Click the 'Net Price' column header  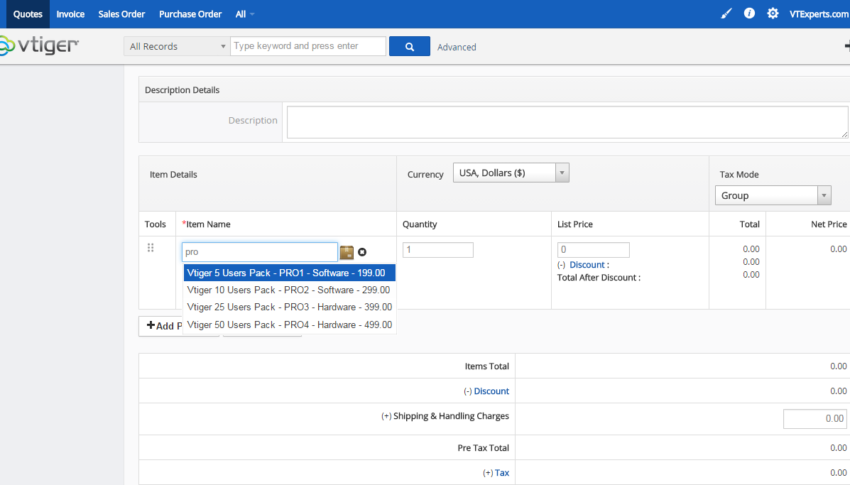click(829, 224)
